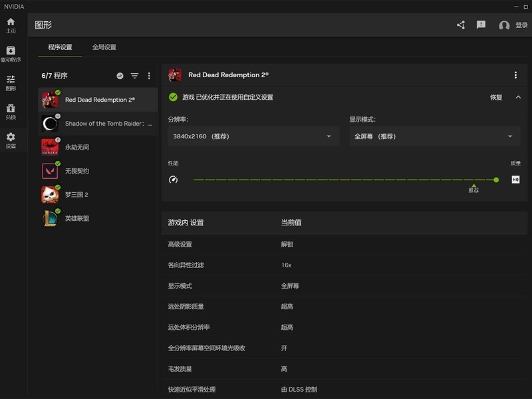Open the 驱动程序 drivers section
This screenshot has height=399, width=532.
(11, 55)
